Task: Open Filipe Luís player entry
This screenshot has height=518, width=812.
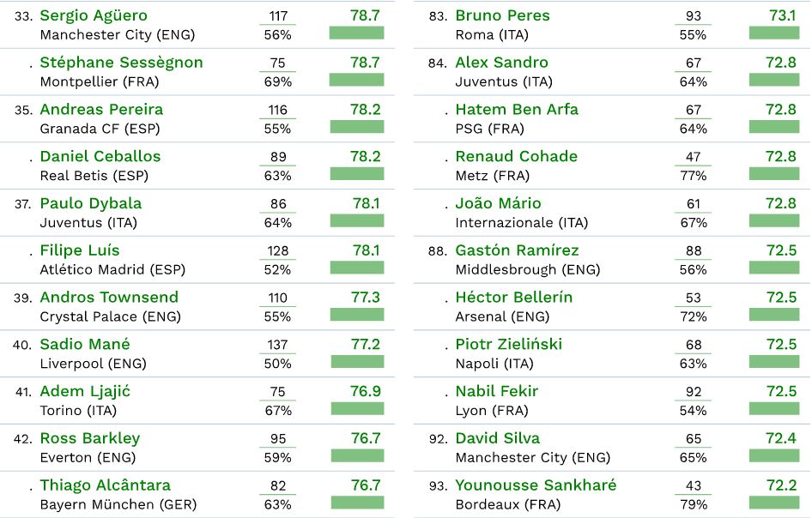Action: (80, 250)
